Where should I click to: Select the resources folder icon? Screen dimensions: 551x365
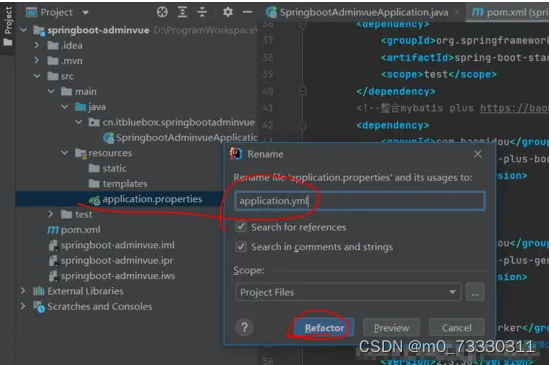click(81, 153)
